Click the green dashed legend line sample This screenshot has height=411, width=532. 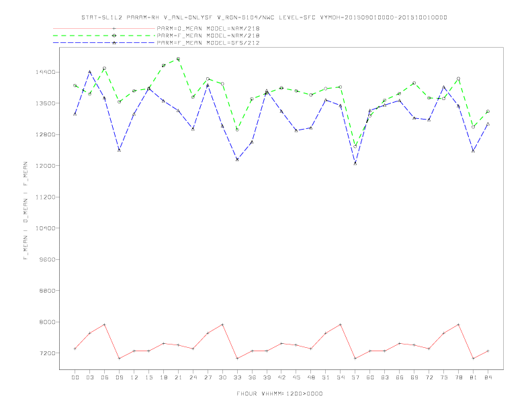click(104, 36)
